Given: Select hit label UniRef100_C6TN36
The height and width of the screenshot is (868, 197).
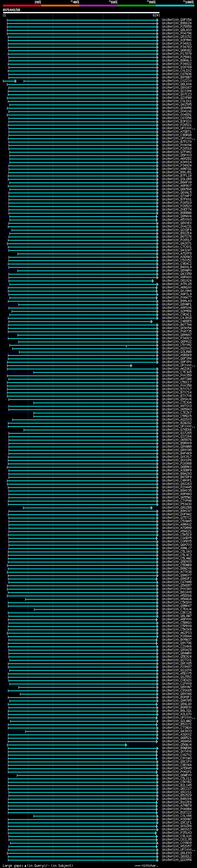Looking at the screenshot, I should [x=176, y=74].
